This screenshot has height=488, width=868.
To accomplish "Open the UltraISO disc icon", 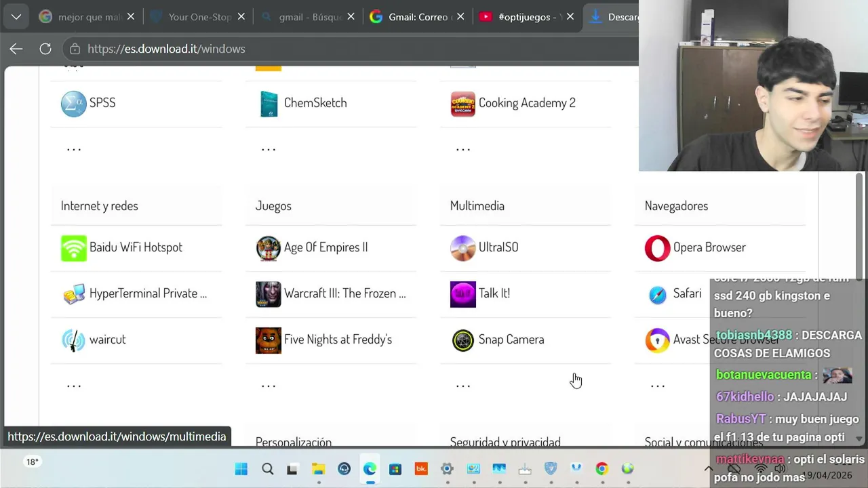I will [x=463, y=248].
